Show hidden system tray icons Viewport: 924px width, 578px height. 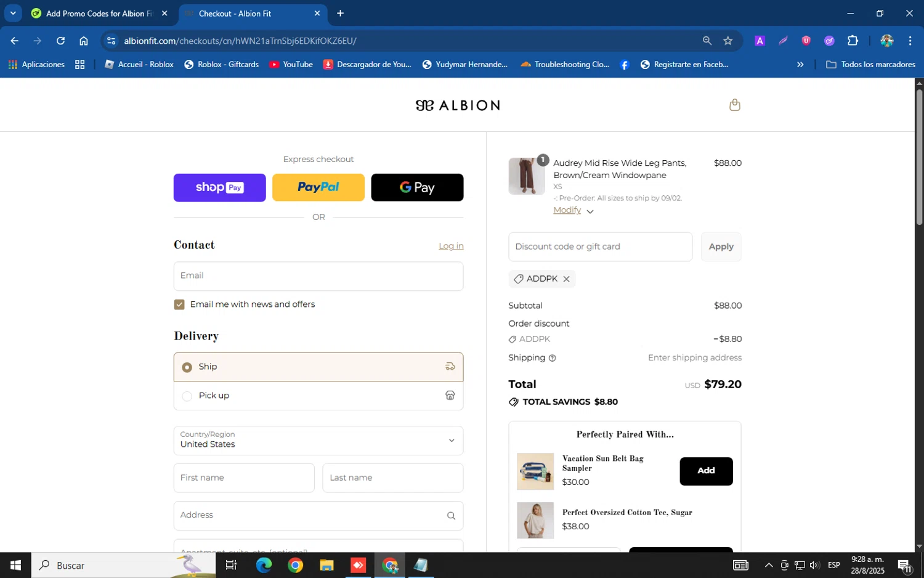point(769,565)
